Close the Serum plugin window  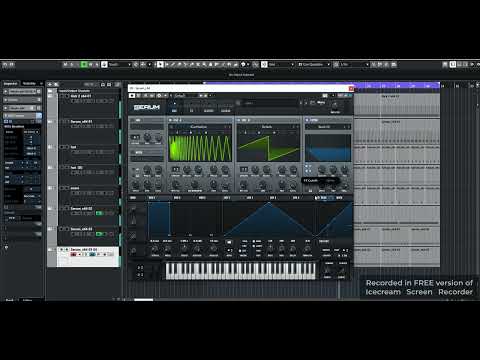pyautogui.click(x=351, y=88)
